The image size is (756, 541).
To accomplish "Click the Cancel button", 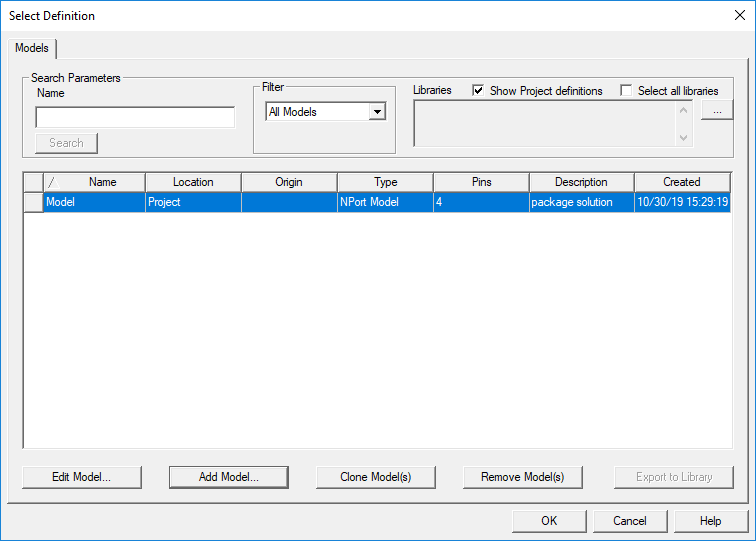I will 630,521.
